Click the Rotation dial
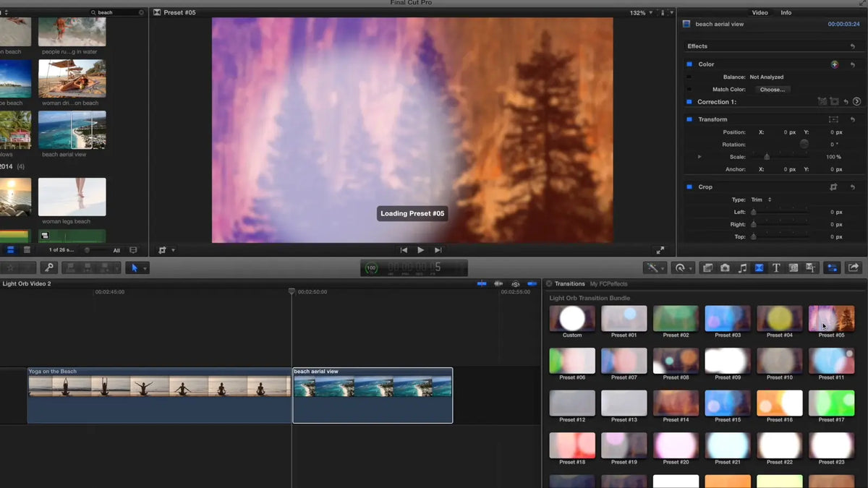868x488 pixels. click(804, 144)
